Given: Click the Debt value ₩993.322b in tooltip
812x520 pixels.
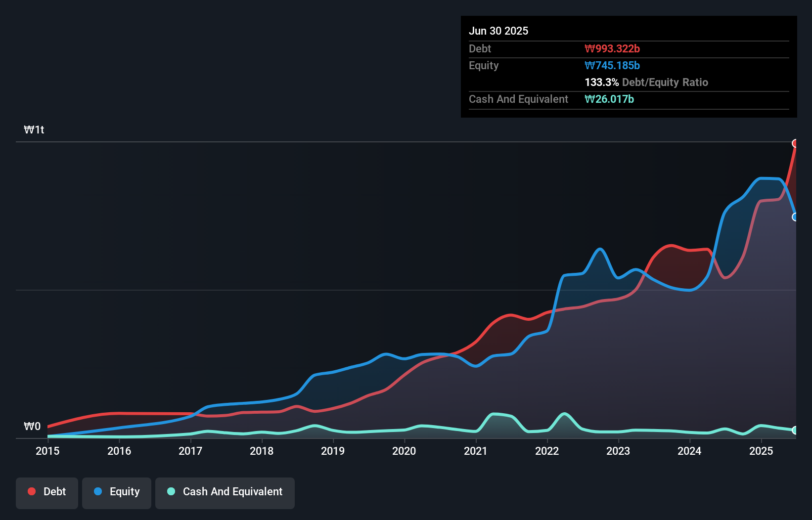Looking at the screenshot, I should click(612, 48).
